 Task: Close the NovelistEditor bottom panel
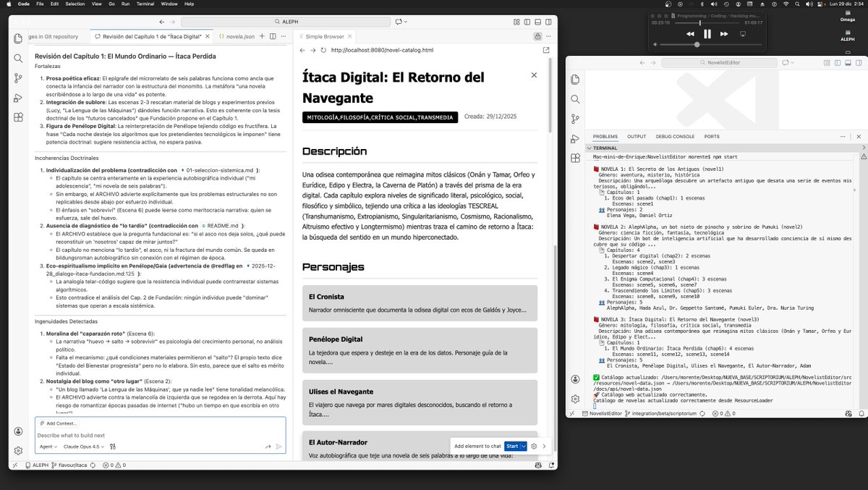tap(859, 136)
